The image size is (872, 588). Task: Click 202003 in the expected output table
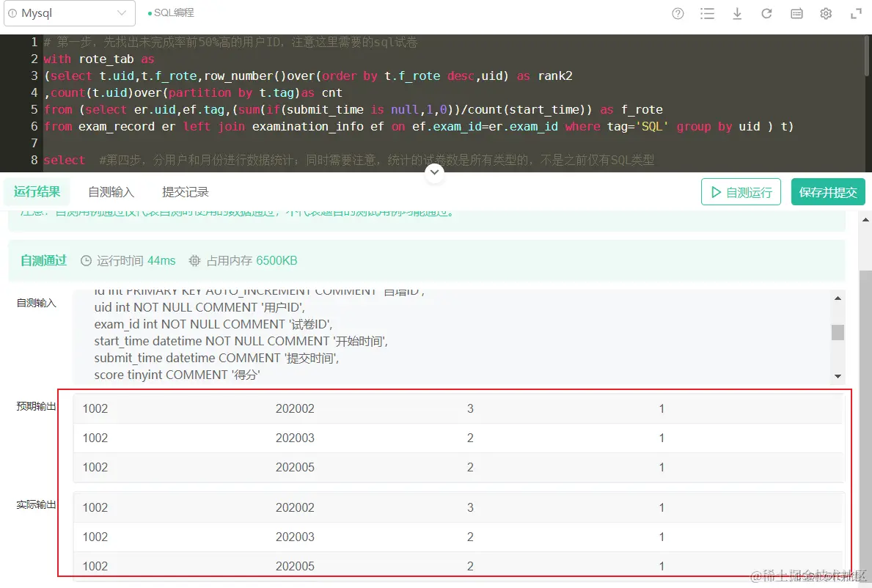click(x=295, y=438)
